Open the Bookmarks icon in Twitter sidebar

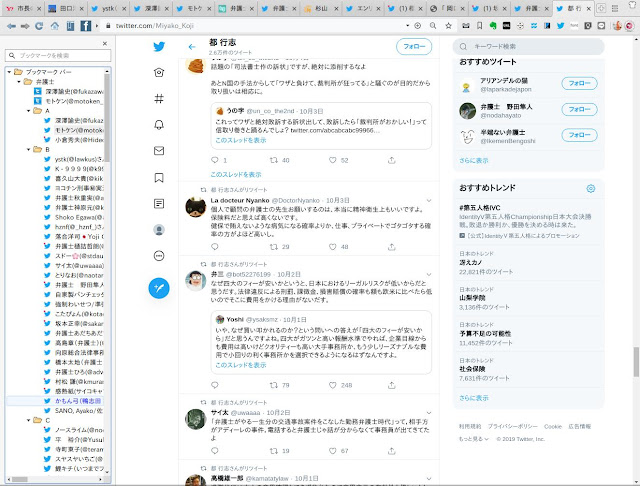[159, 178]
